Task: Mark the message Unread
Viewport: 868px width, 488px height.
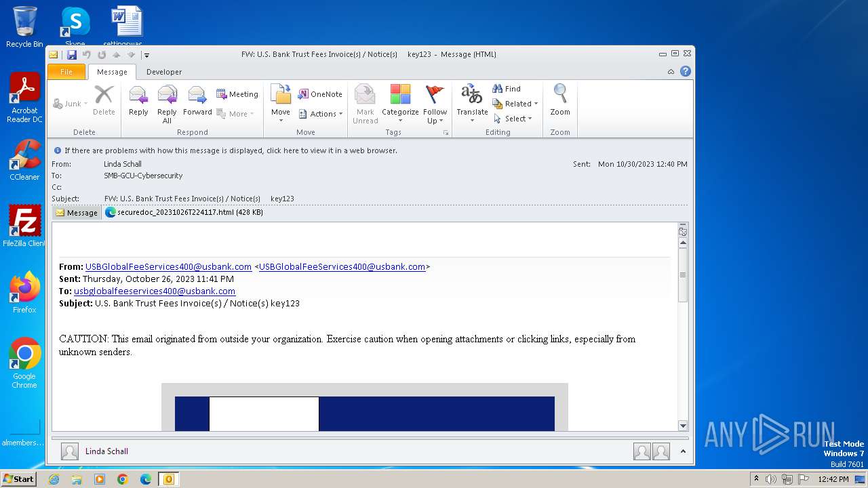Action: [x=365, y=104]
